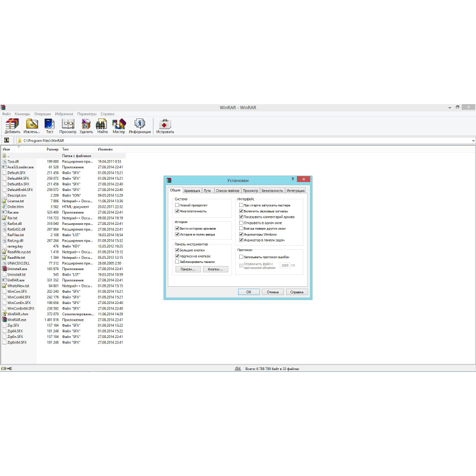Launch the Мастер (Wizard) from the toolbar
The image size is (476, 476).
118,124
